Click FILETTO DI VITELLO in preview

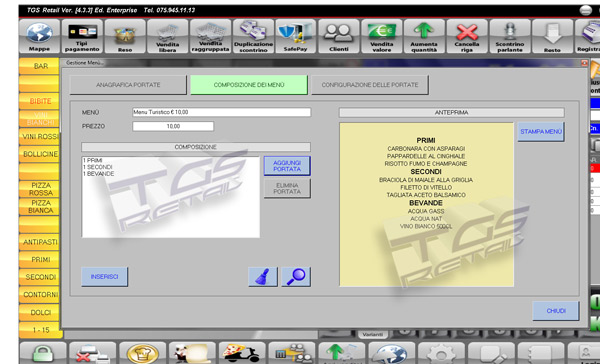click(x=426, y=188)
